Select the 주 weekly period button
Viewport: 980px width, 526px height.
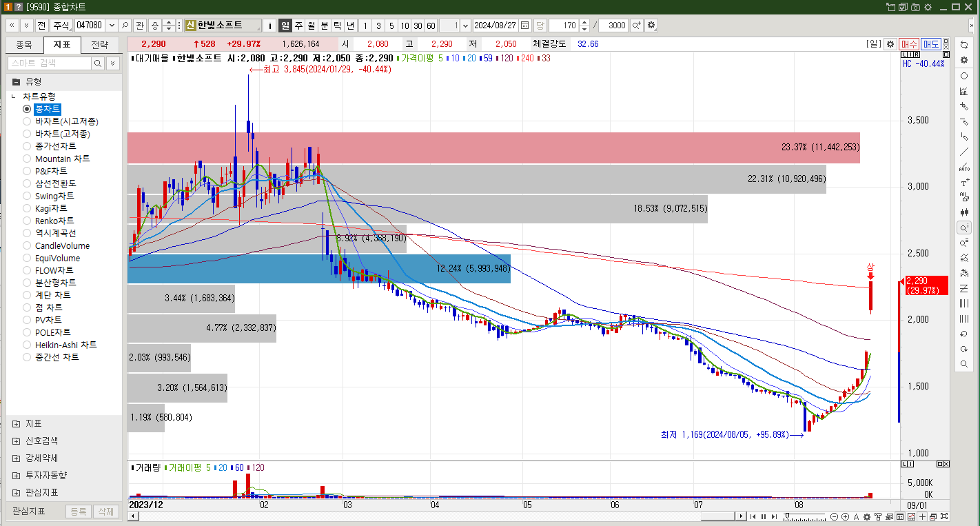(x=298, y=25)
